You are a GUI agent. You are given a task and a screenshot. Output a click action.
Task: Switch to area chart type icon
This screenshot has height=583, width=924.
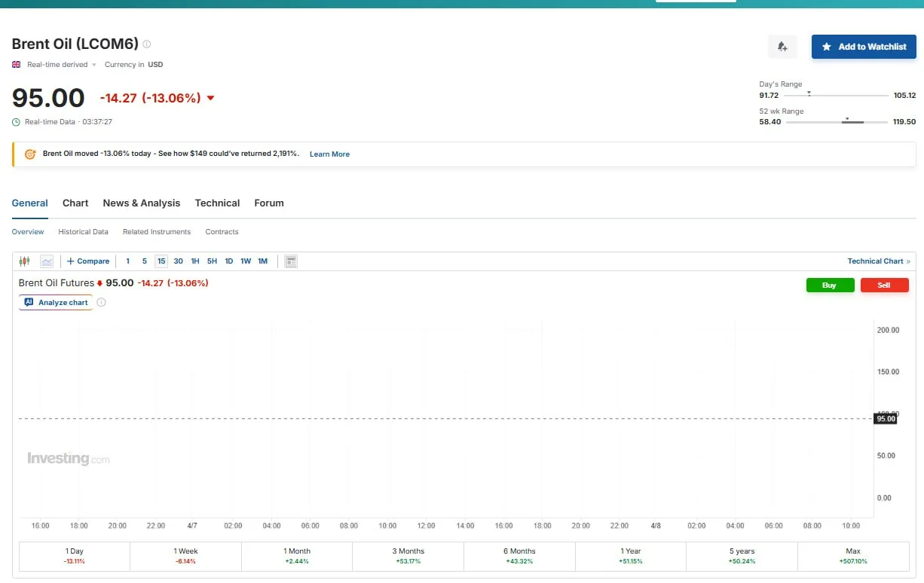coord(47,261)
